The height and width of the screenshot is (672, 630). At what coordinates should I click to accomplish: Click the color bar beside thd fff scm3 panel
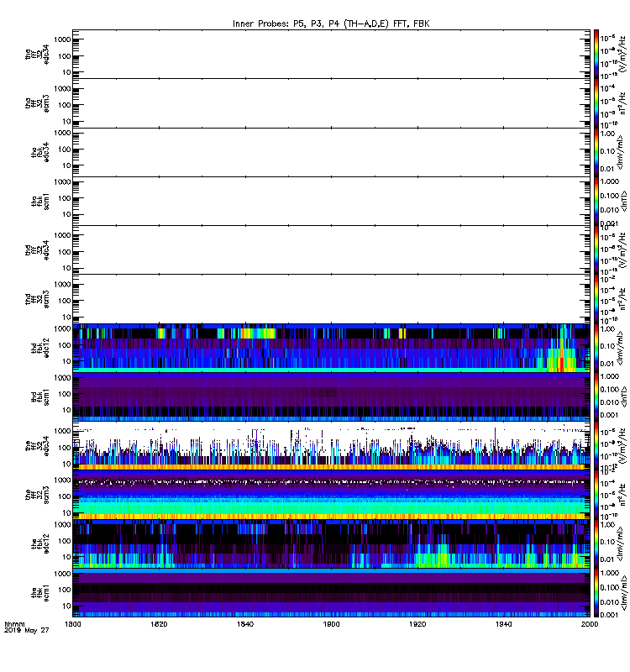596,299
